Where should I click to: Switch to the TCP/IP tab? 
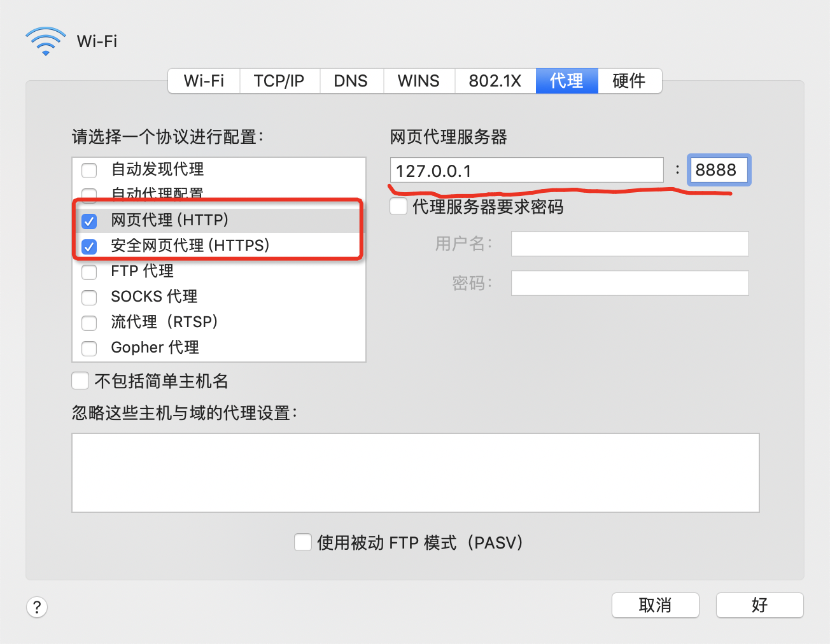279,81
